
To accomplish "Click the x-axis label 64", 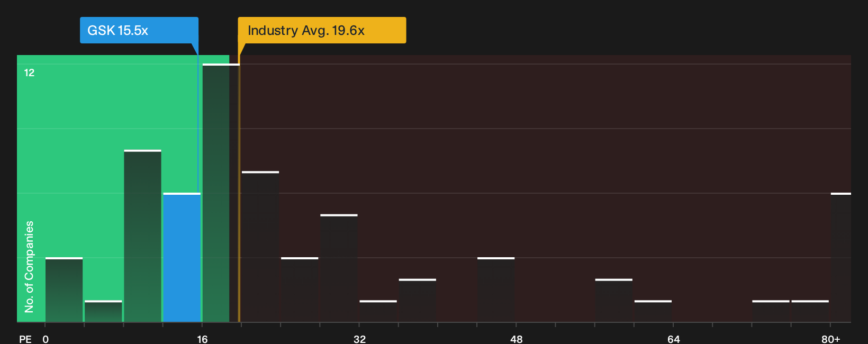I will coord(673,339).
